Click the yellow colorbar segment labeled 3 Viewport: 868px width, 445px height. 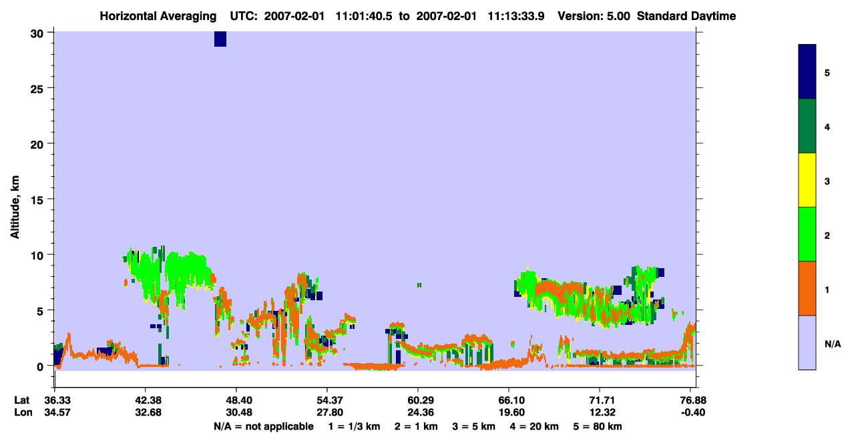[807, 180]
